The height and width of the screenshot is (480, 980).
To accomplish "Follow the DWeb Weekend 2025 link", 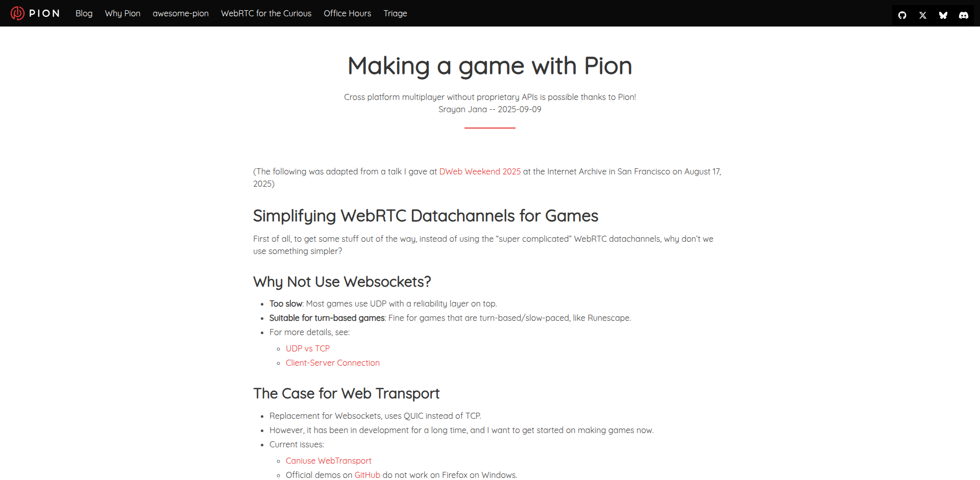I will (480, 171).
